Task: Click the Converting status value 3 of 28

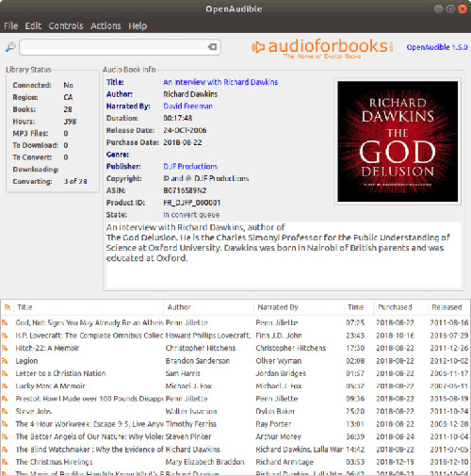Action: (x=75, y=181)
